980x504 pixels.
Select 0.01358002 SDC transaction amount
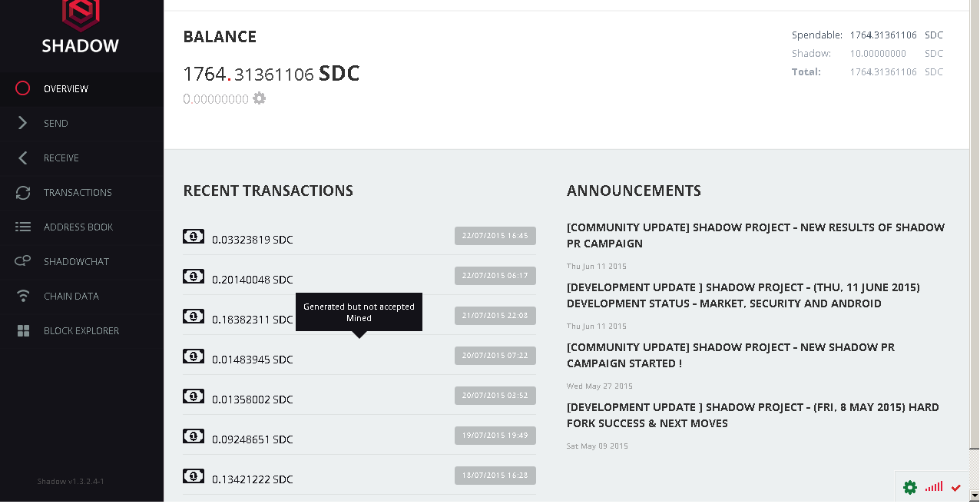pos(253,400)
